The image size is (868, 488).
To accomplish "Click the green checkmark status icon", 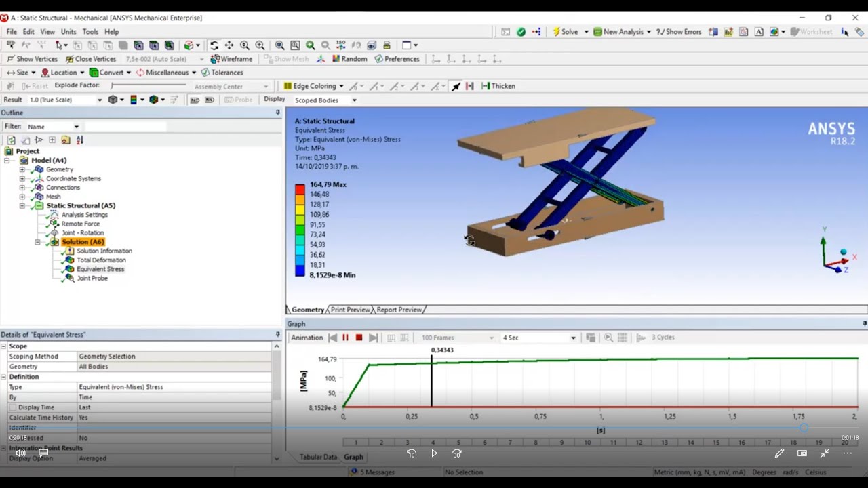I will point(521,32).
